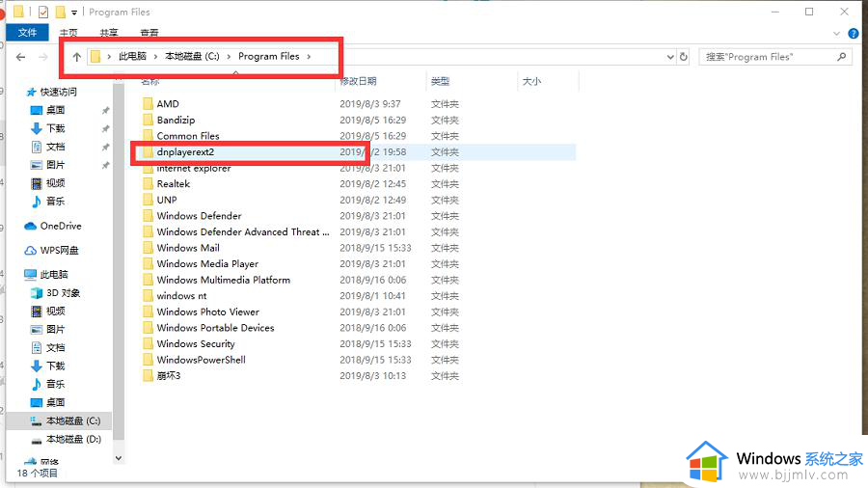
Task: Sort by 大小 column header
Action: click(x=531, y=81)
